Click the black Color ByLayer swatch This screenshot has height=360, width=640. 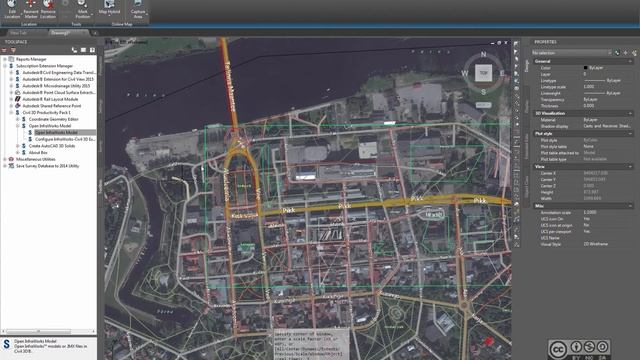coord(585,68)
